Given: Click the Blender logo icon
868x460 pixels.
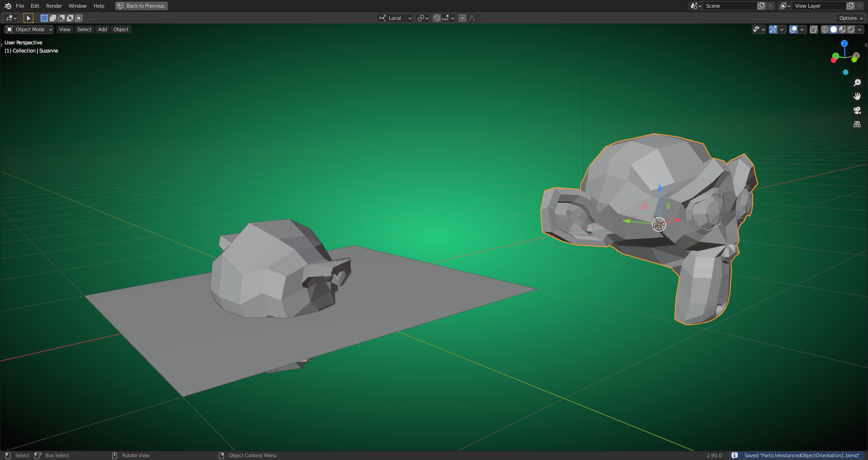Looking at the screenshot, I should click(x=8, y=6).
